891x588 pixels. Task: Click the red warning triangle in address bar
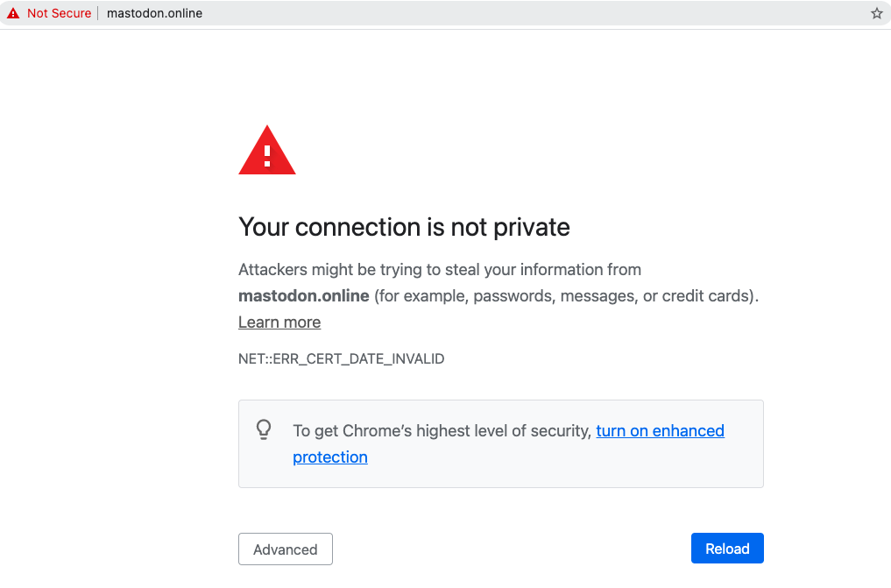(x=13, y=13)
